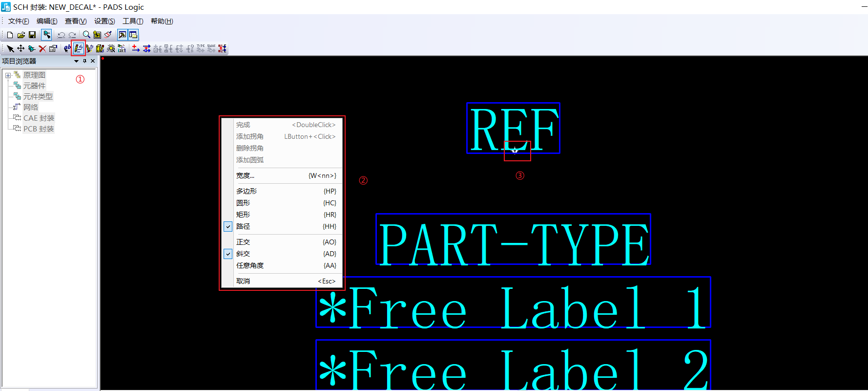868x391 pixels.
Task: Choose 正交 (orthogonal) angle mode
Action: point(282,242)
